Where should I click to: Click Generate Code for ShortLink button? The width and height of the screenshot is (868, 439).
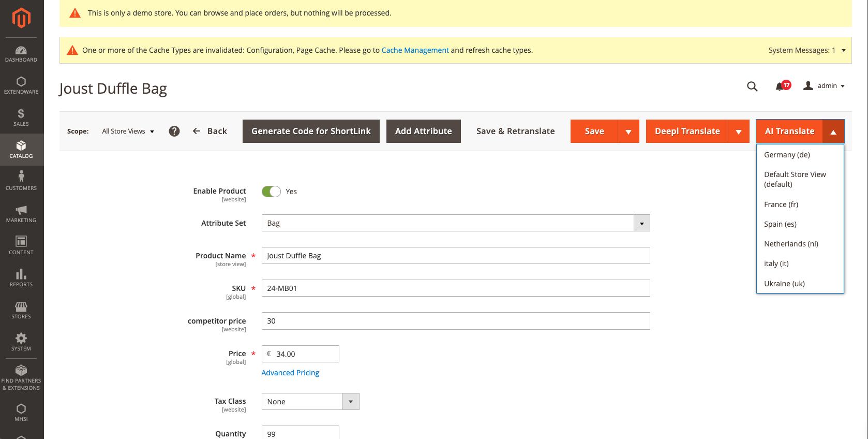coord(311,131)
